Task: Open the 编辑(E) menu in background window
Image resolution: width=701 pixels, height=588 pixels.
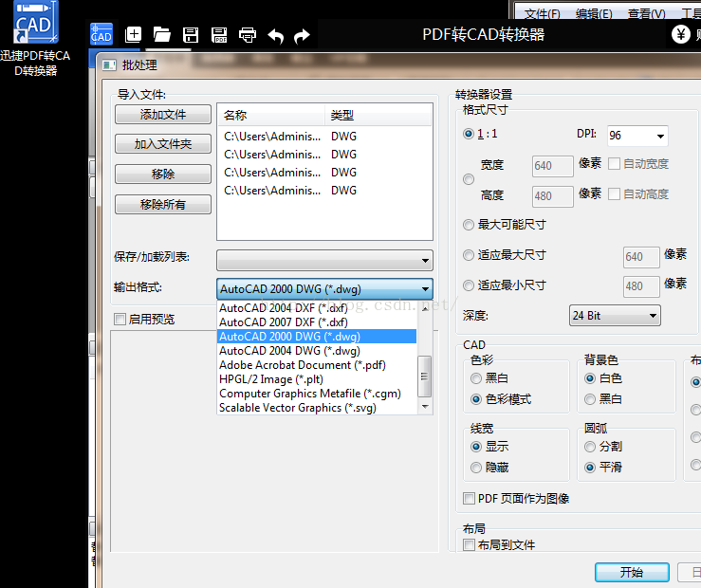Action: coord(594,14)
